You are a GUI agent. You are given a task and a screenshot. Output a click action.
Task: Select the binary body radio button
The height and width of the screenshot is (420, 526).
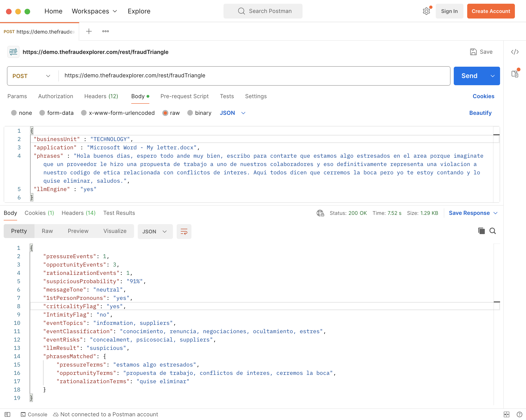coord(190,113)
